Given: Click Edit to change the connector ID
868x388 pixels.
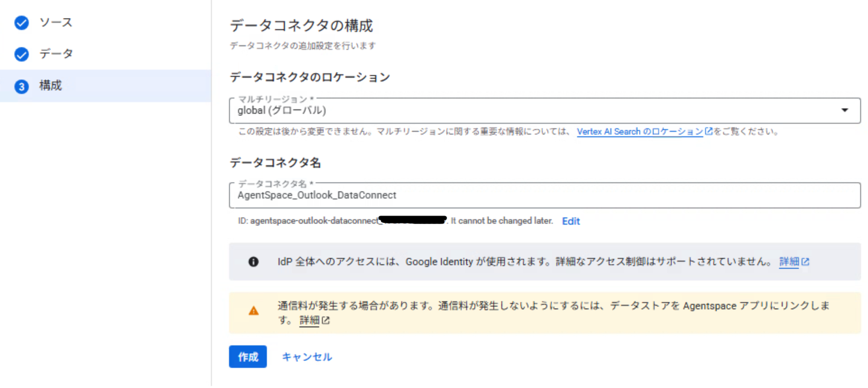Looking at the screenshot, I should tap(570, 220).
